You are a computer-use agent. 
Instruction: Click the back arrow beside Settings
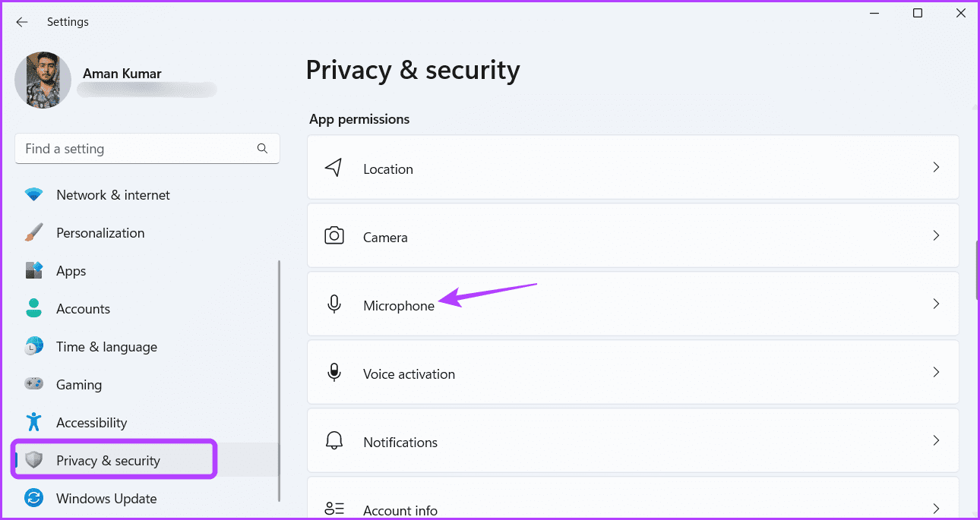22,22
